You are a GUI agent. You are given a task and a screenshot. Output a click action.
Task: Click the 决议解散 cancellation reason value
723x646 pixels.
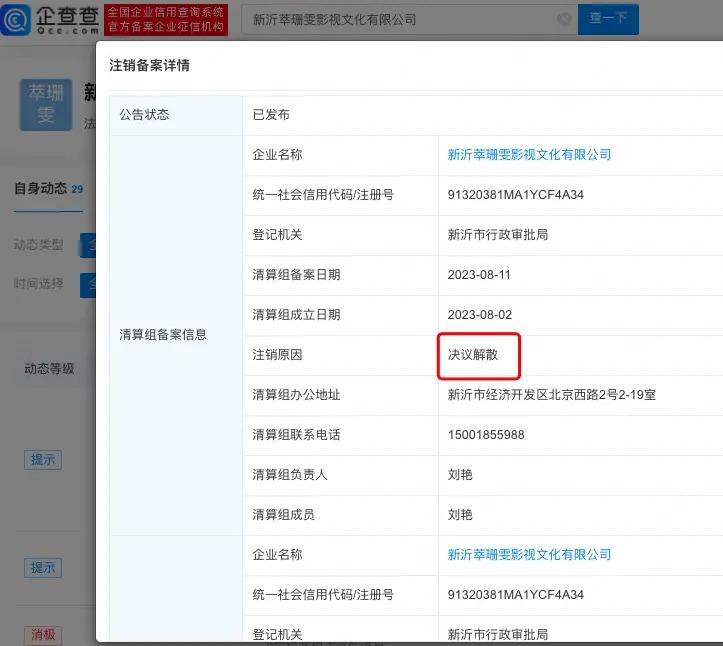point(472,355)
